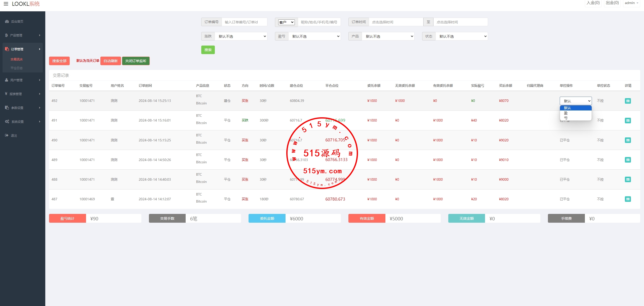Open details icon for order 490

click(628, 140)
